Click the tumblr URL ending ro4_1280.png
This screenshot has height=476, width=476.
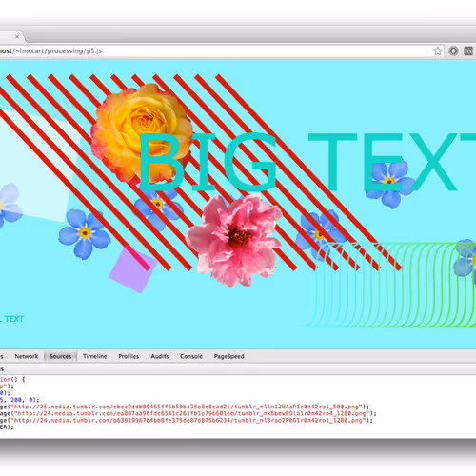193,413
